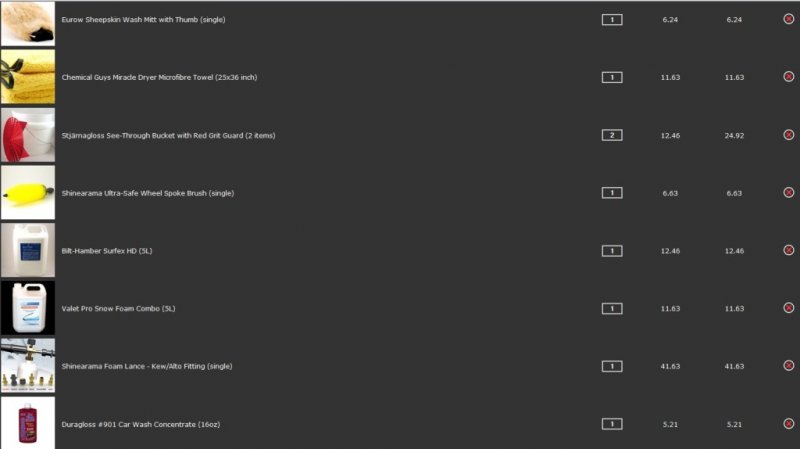Open Eurow Sheepskin Wash Mitt product link

click(143, 19)
